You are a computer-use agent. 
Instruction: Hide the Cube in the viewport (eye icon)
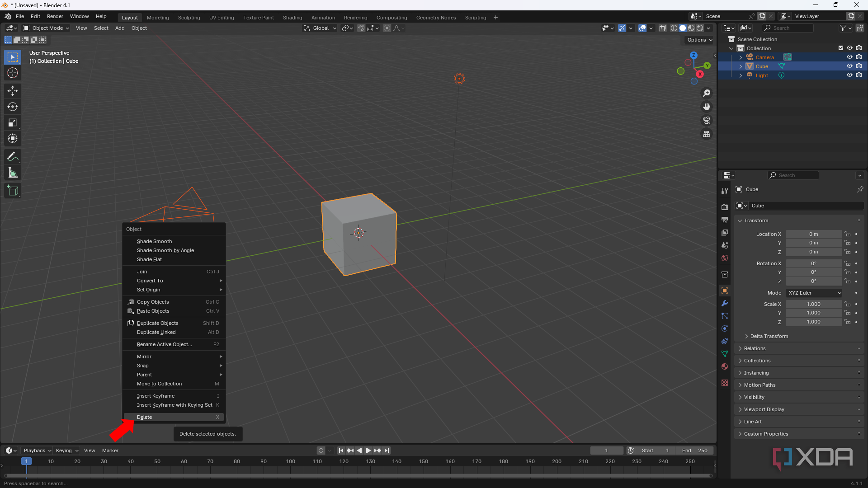pyautogui.click(x=850, y=66)
